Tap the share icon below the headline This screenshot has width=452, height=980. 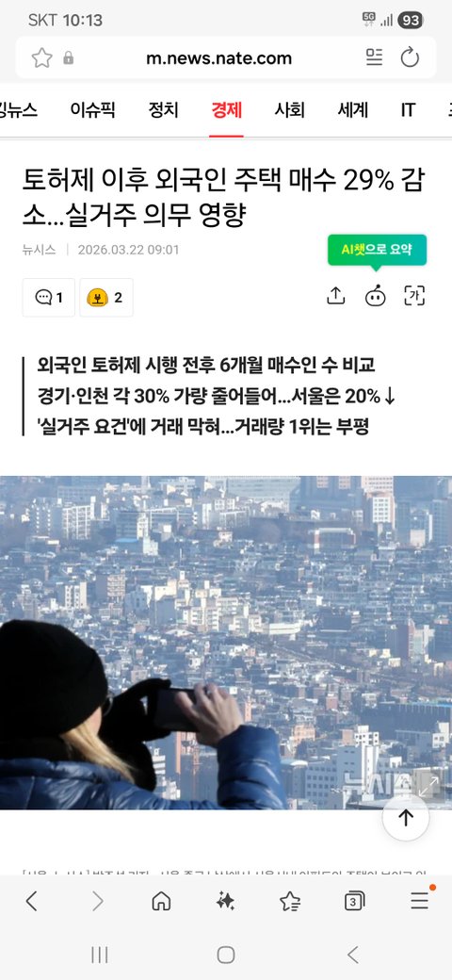tap(336, 296)
